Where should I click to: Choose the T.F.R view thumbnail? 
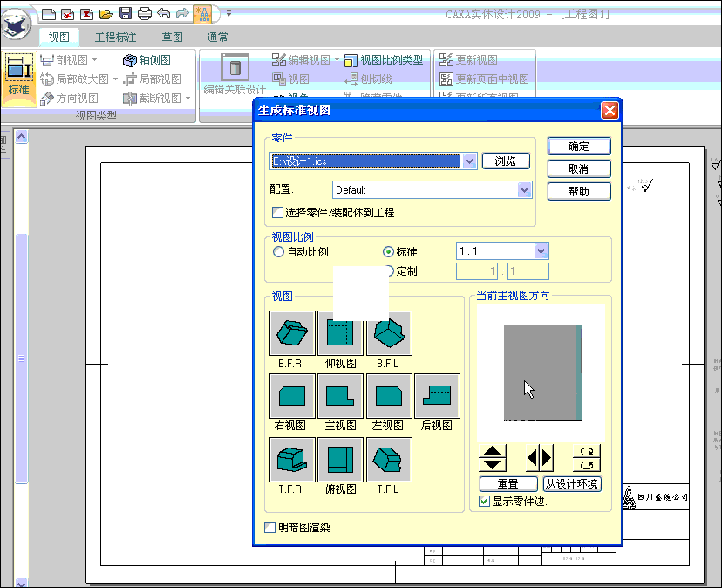pos(292,460)
